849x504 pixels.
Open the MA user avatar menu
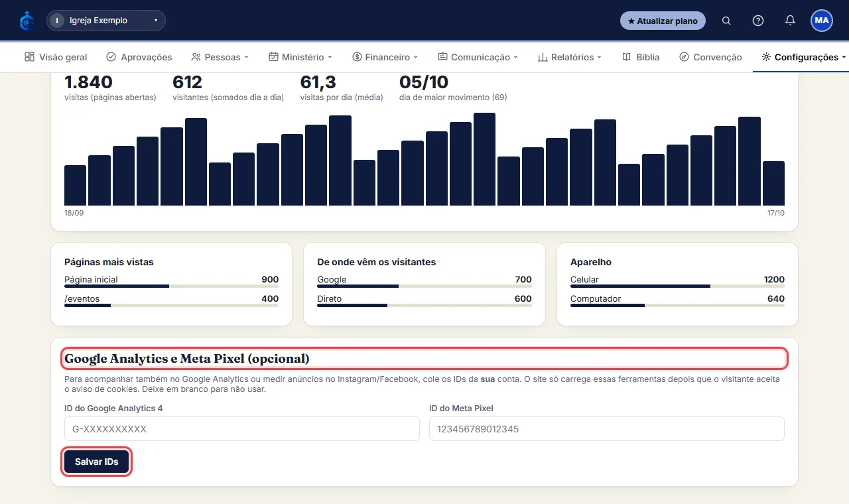pyautogui.click(x=822, y=21)
